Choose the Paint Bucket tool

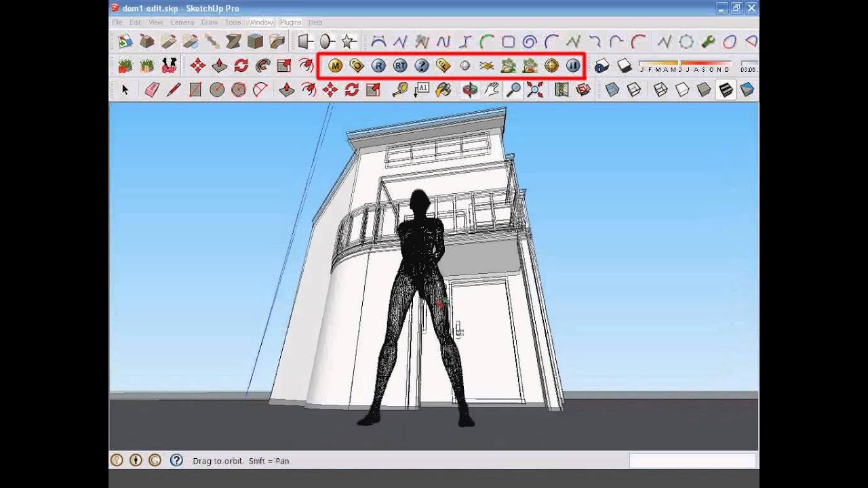(x=443, y=89)
